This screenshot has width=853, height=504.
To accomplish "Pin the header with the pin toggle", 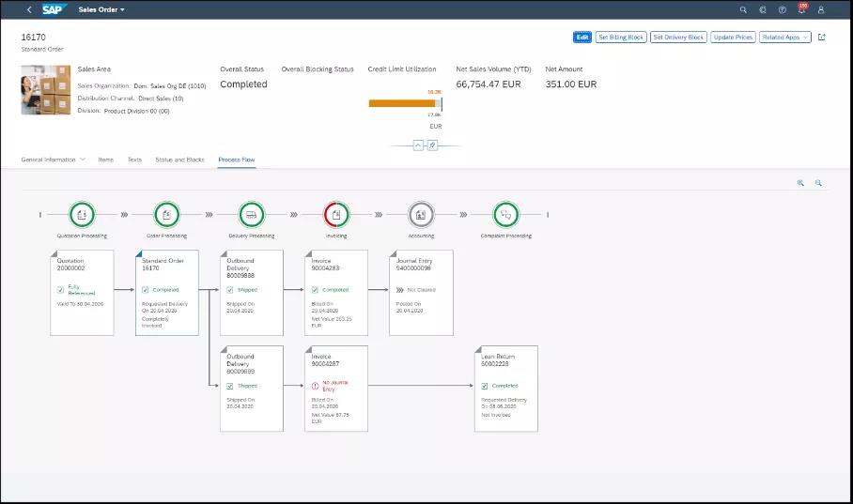I will tap(432, 145).
